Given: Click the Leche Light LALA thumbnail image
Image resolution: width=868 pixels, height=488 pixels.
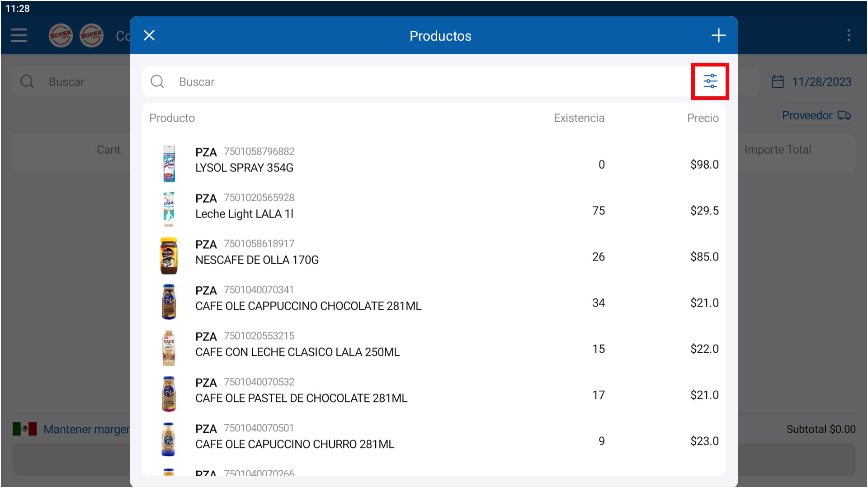Looking at the screenshot, I should tap(169, 209).
